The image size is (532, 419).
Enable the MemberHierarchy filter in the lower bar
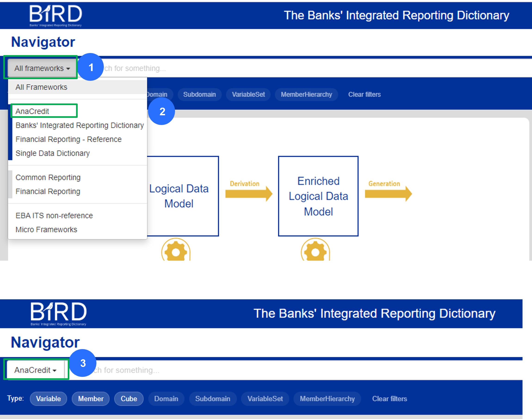(x=327, y=399)
